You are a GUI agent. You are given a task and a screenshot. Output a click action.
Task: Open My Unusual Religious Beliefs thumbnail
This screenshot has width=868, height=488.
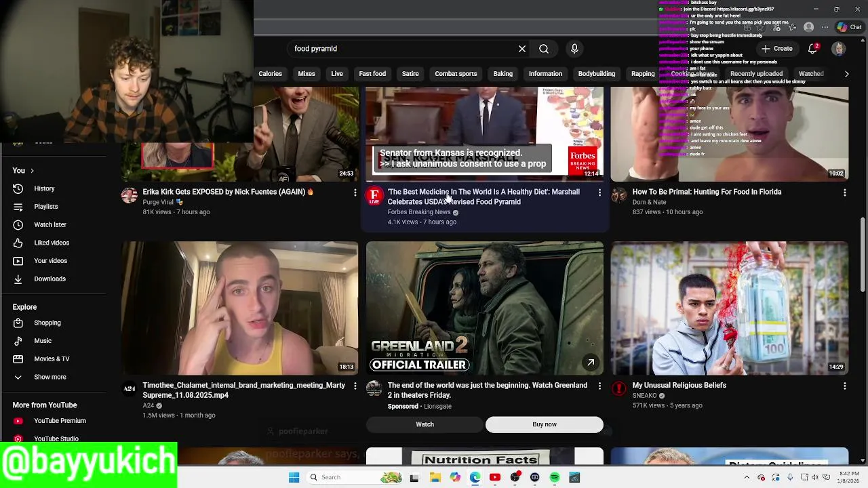point(729,308)
